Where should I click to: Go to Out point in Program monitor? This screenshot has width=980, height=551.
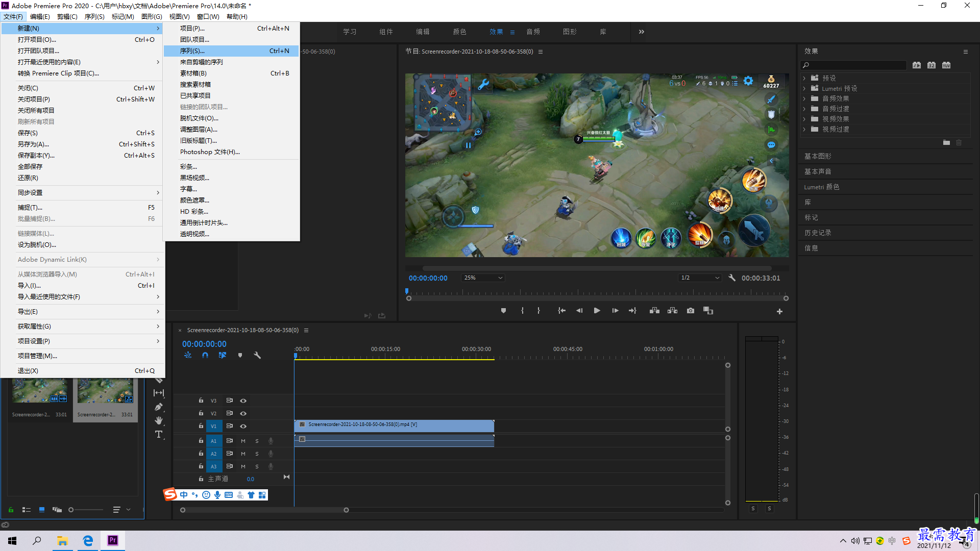click(x=632, y=311)
